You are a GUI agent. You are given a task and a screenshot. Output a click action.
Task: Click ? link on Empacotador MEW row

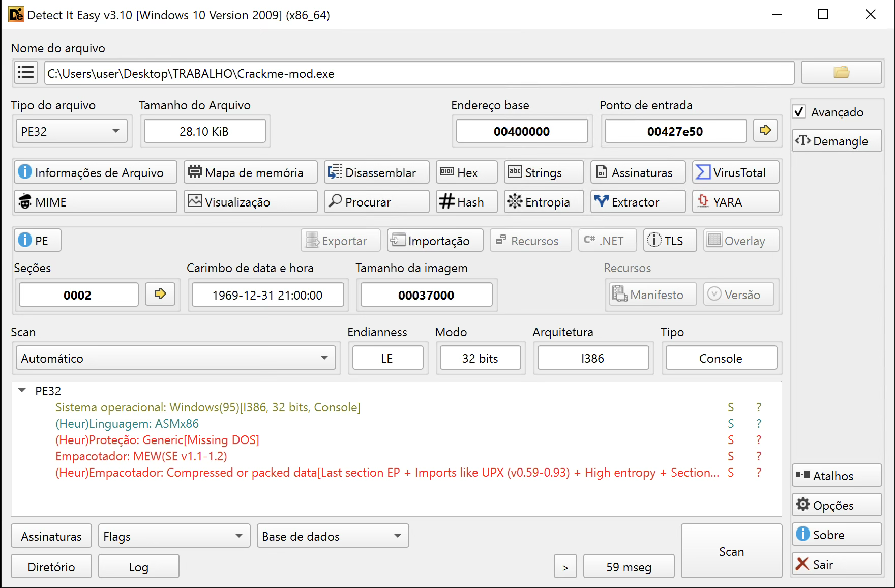tap(759, 456)
